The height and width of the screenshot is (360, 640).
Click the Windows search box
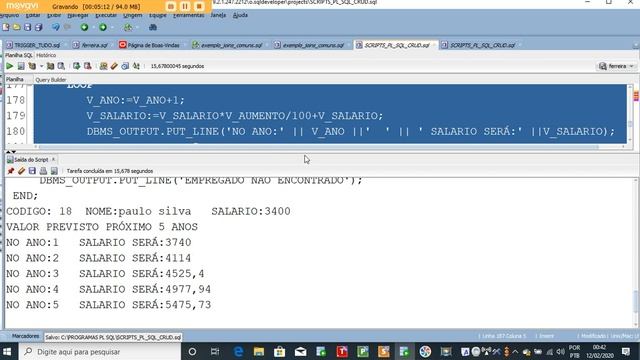tap(100, 351)
